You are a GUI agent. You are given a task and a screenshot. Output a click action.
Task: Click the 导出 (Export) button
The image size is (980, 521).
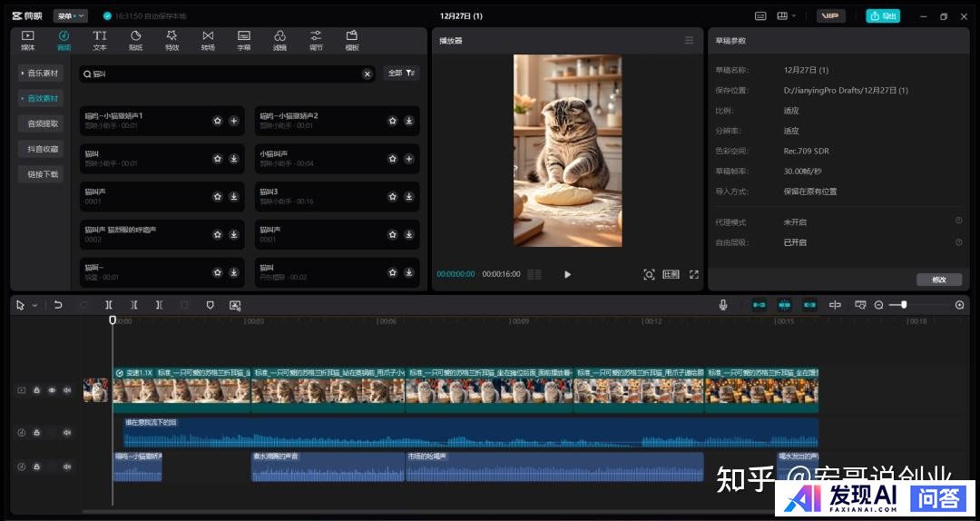click(x=883, y=15)
